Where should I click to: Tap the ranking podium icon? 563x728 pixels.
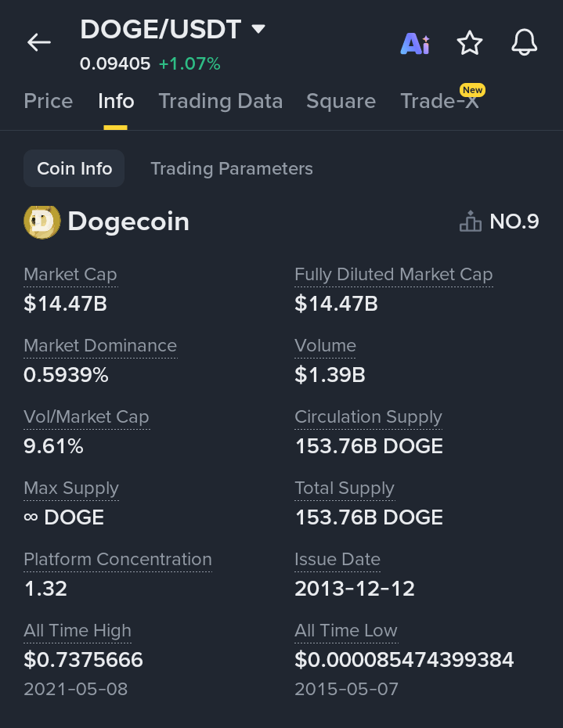point(471,222)
